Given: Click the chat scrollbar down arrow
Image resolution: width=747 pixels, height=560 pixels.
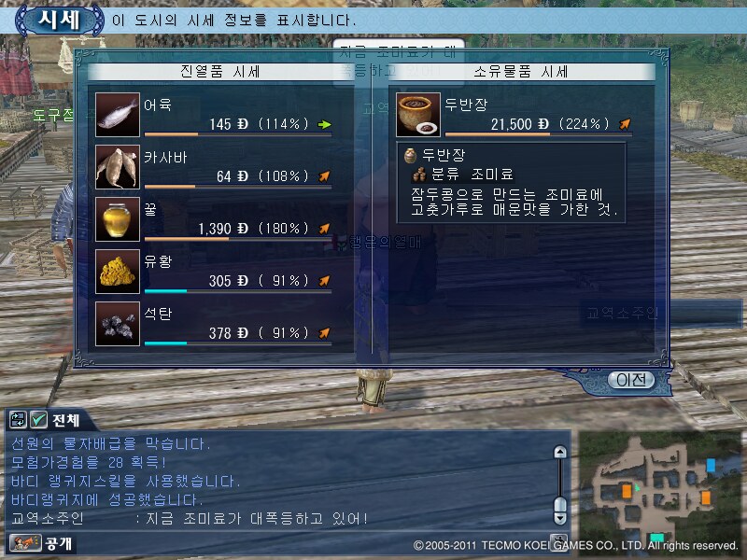Looking at the screenshot, I should pos(560,518).
